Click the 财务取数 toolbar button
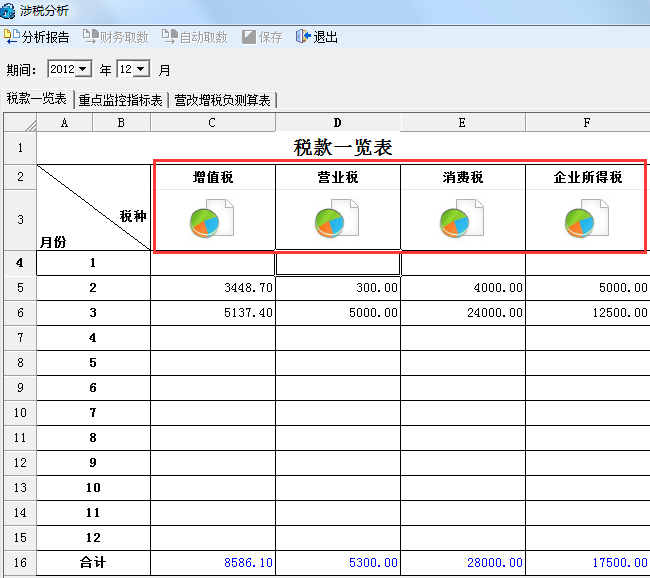 tap(116, 38)
